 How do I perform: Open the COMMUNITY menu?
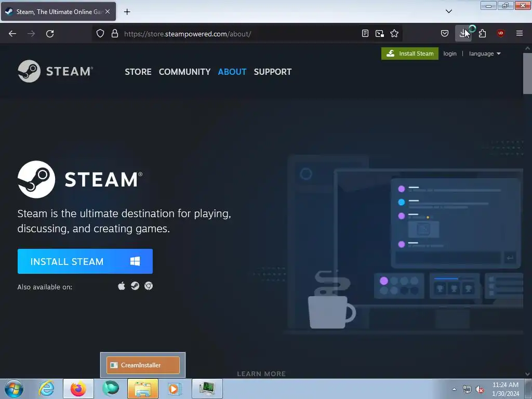[x=184, y=72]
